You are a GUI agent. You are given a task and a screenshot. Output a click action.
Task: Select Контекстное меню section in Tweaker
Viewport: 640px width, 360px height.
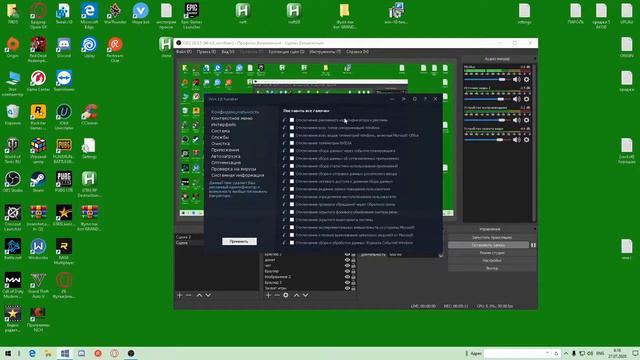pyautogui.click(x=232, y=118)
